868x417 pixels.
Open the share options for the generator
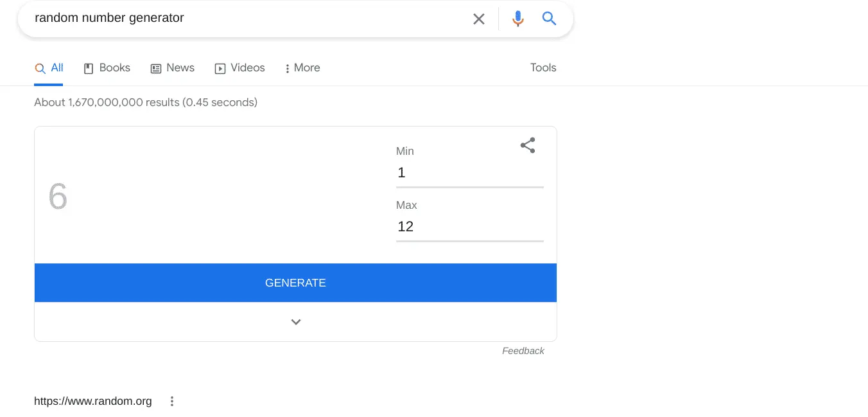point(527,145)
